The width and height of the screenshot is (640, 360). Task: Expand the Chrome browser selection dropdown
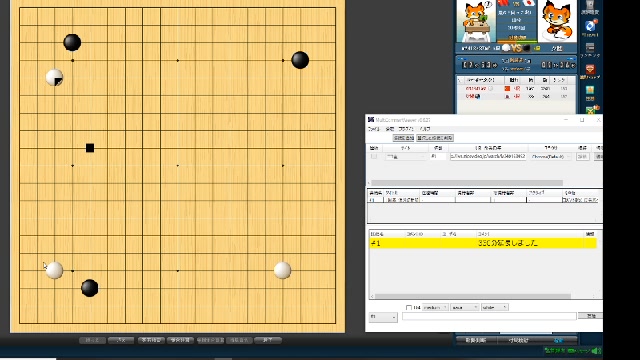coord(551,156)
